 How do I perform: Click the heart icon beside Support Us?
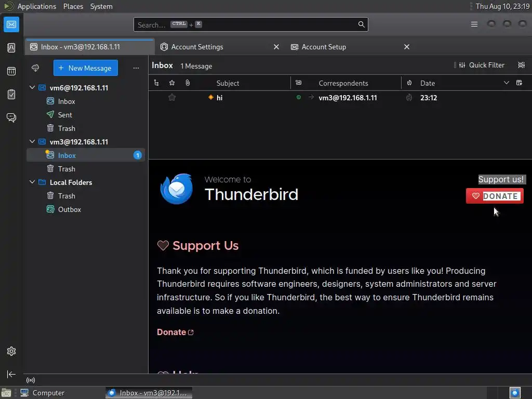pyautogui.click(x=163, y=245)
